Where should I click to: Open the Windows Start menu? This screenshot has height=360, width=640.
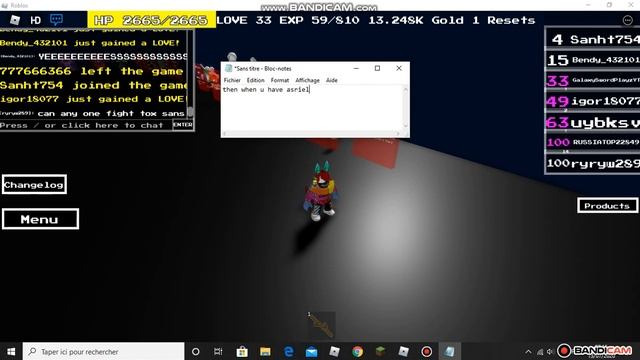[11, 351]
